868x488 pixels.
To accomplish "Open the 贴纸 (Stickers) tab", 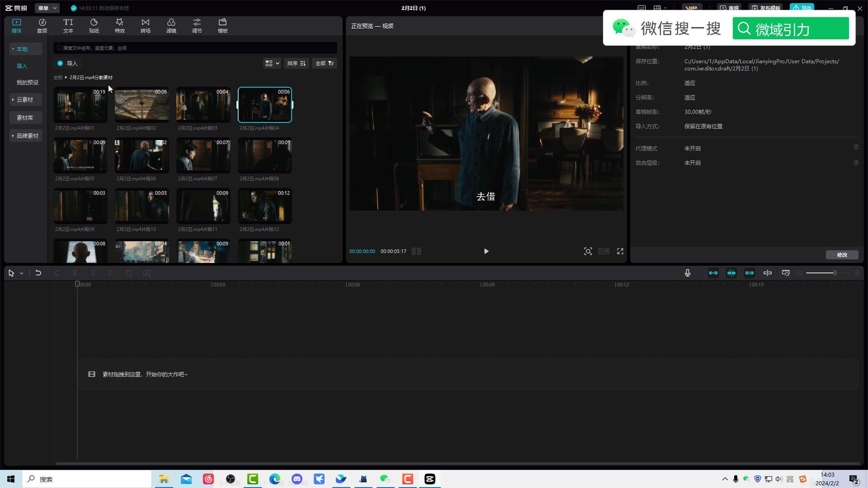I will 94,26.
